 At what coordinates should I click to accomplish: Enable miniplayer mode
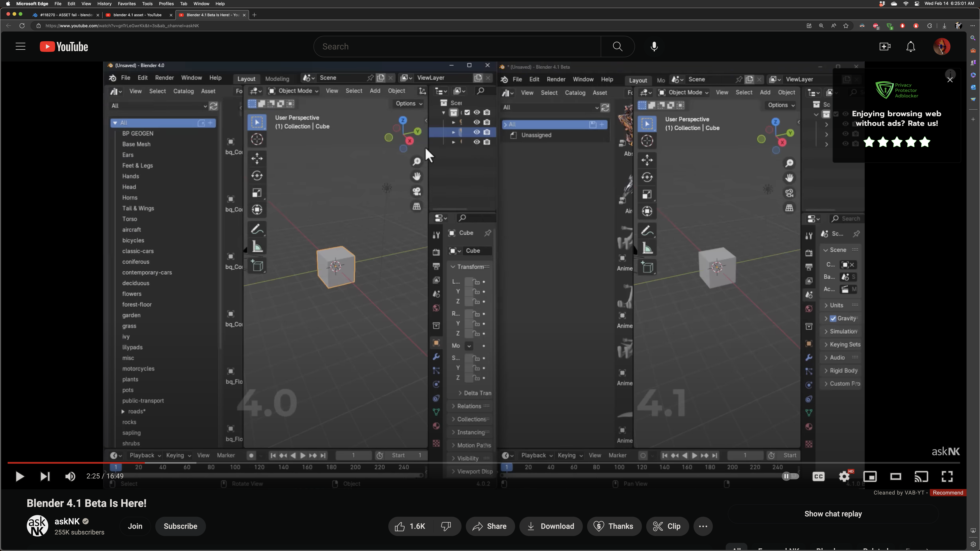[x=870, y=476]
